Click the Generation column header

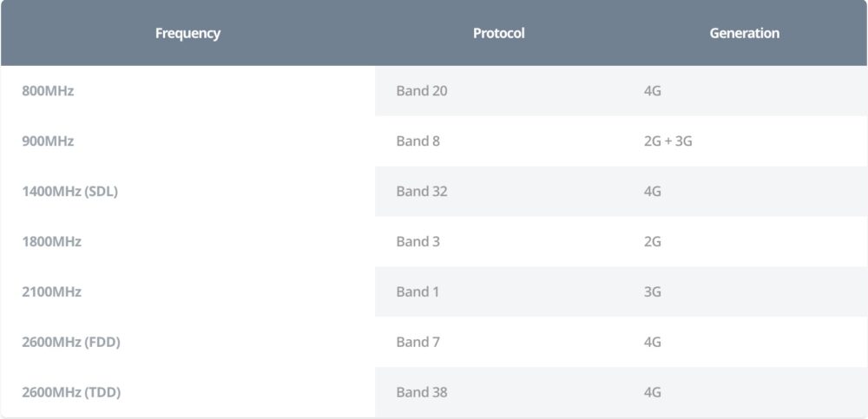pos(744,34)
